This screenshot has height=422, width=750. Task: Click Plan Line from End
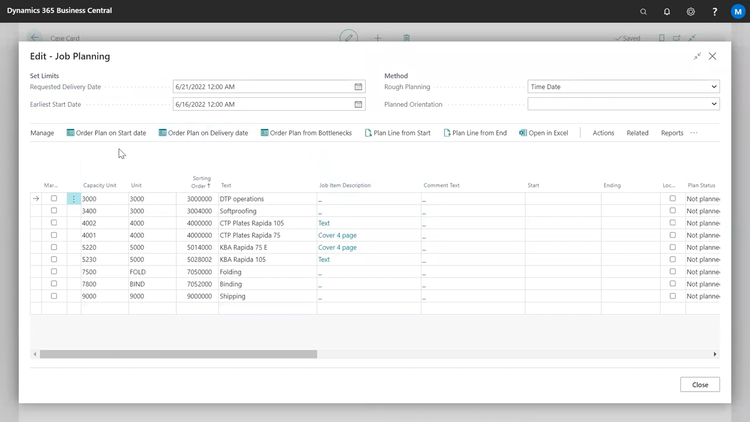475,133
